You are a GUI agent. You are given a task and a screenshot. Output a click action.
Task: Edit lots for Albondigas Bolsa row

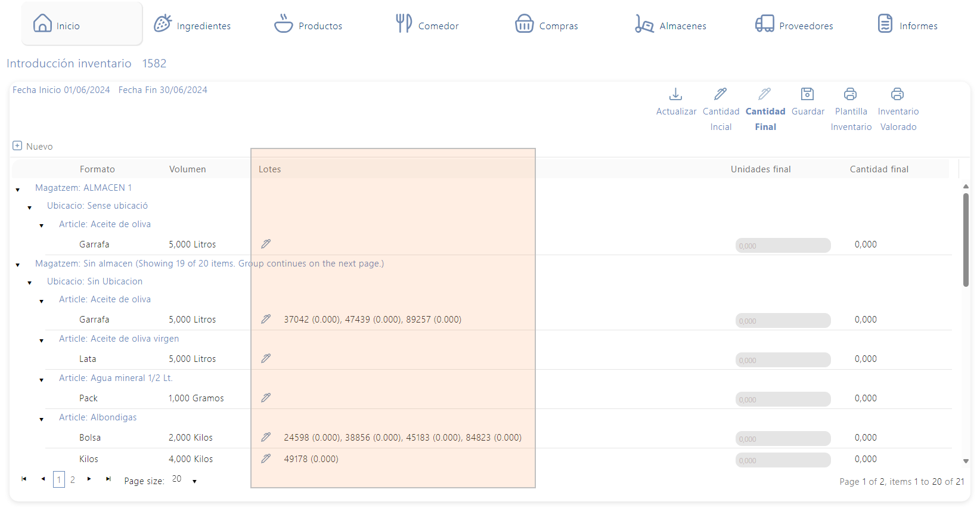[x=266, y=437]
